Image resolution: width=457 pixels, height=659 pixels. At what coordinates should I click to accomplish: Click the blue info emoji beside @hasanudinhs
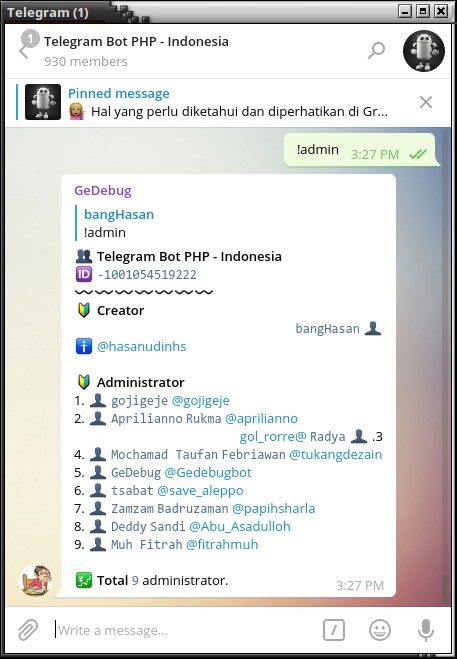(84, 347)
